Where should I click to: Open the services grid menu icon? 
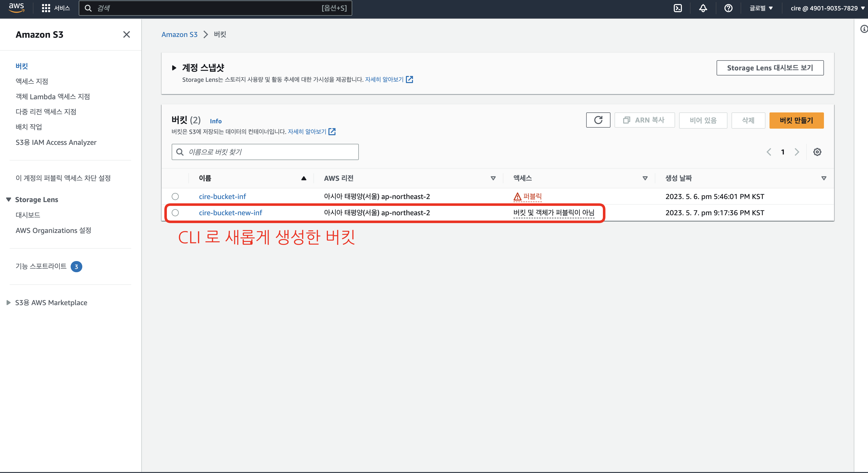46,8
